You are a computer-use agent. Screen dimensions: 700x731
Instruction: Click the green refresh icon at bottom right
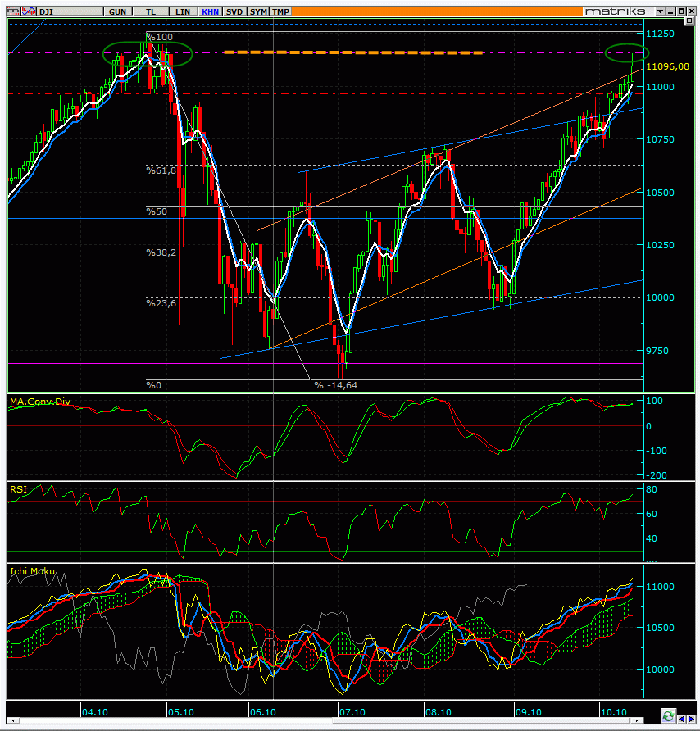pyautogui.click(x=668, y=716)
